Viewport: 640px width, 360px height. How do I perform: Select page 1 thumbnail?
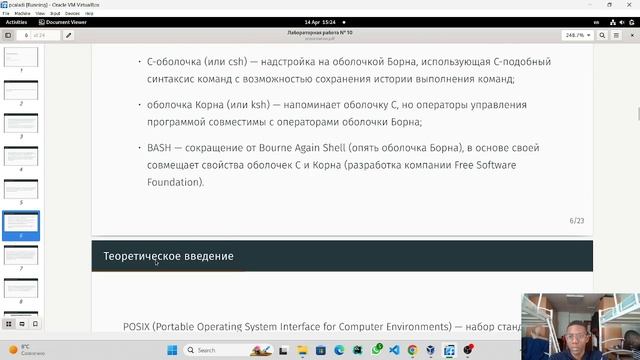coord(21,57)
